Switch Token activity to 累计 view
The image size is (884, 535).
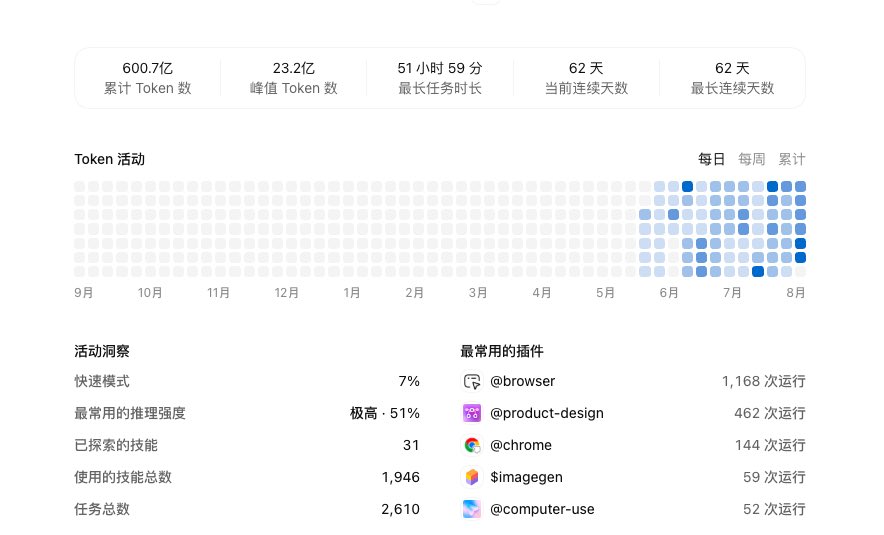click(x=792, y=160)
